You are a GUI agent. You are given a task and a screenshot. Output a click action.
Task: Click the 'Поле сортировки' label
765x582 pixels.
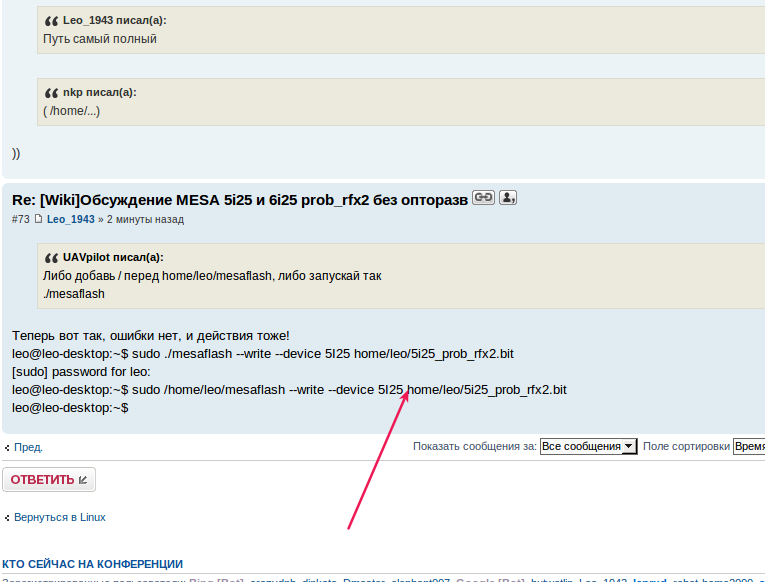click(686, 446)
